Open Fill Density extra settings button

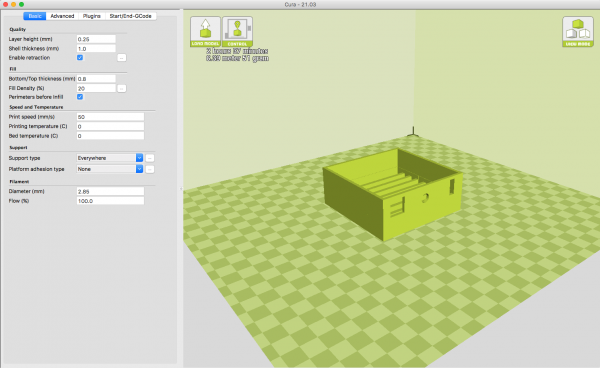(121, 88)
